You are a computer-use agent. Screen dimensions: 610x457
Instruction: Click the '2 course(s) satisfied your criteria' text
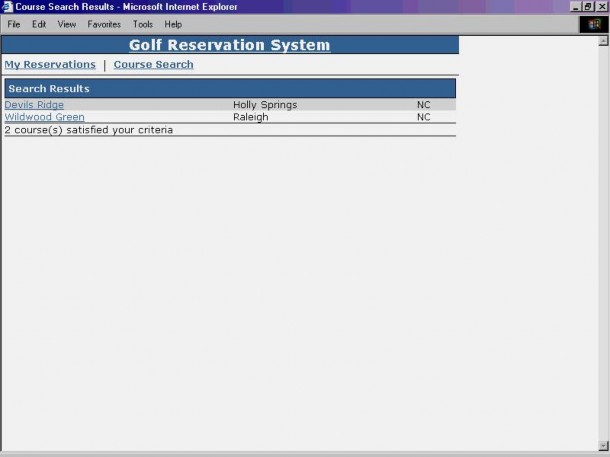[89, 130]
